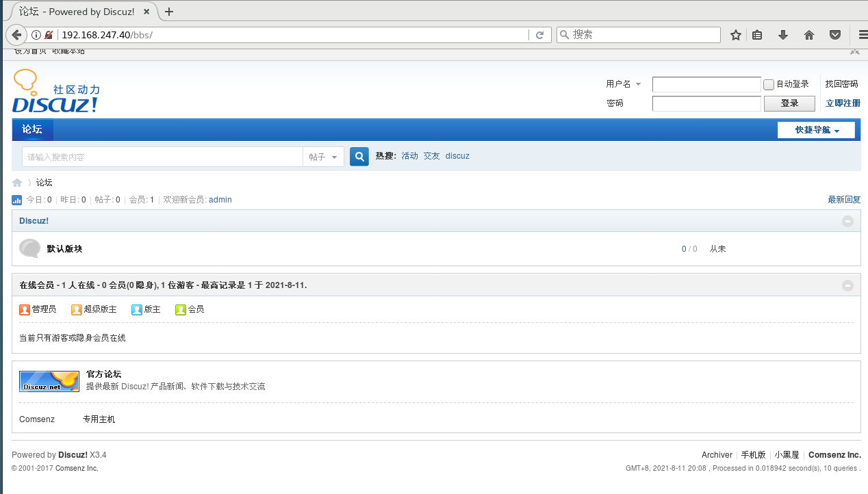Click the statistics chart icon near 今日
Screen dimensions: 868x494
[x=17, y=200]
